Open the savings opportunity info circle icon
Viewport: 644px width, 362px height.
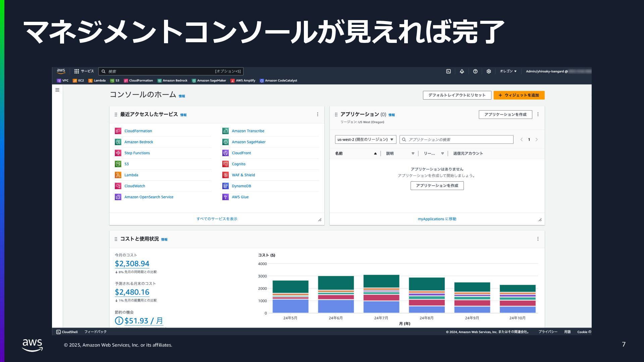point(119,321)
